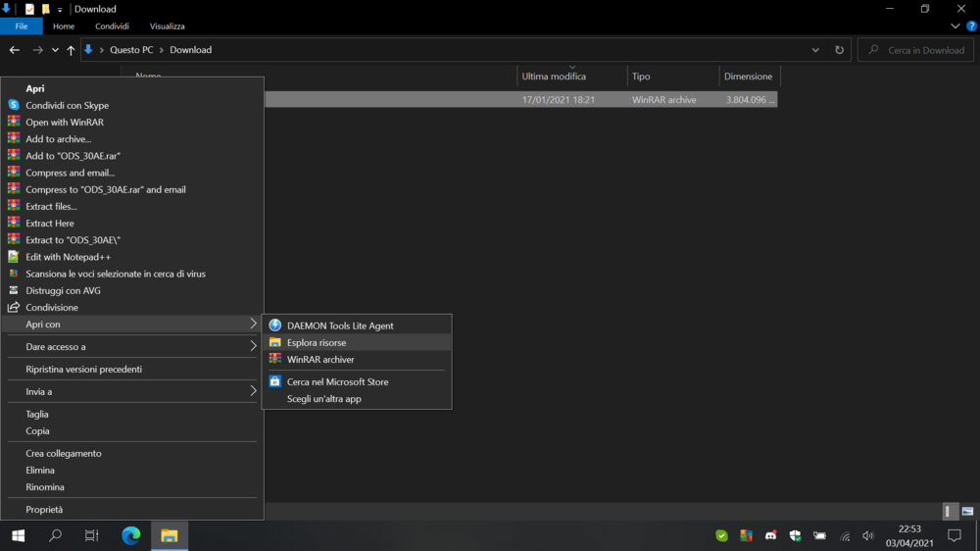
Task: Expand the Dare accesso a submenu arrow
Action: [253, 346]
